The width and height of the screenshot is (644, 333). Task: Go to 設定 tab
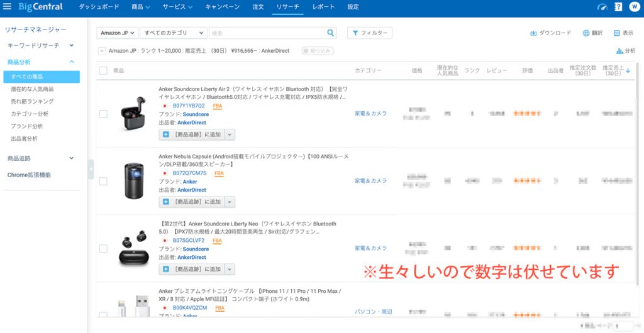pyautogui.click(x=353, y=7)
